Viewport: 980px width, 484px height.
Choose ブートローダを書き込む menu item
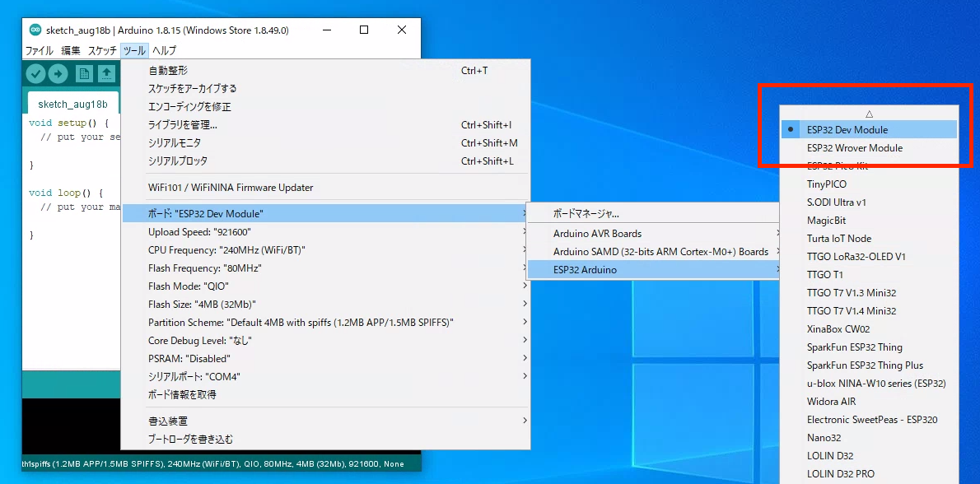point(325,439)
